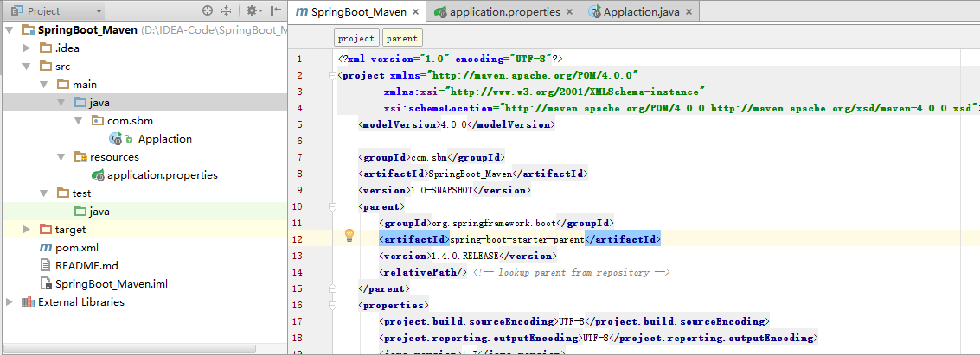Collapse all nodes in Project panel

[x=227, y=10]
